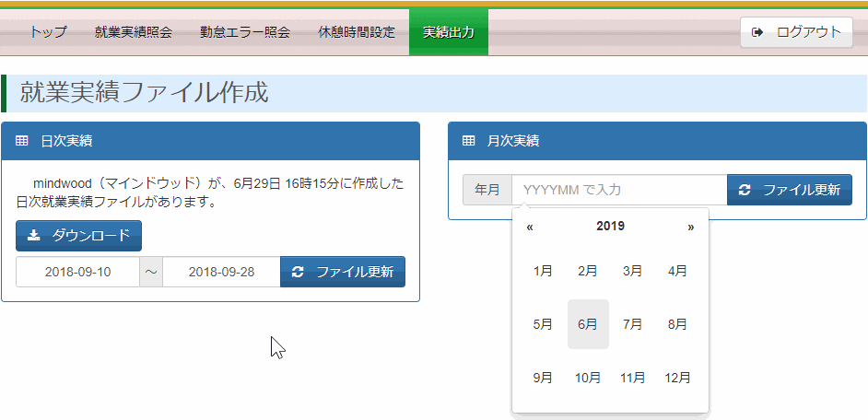Screen dimensions: 868x420
Task: Click ファイル更新 in 日次実績 panel
Action: 343,272
